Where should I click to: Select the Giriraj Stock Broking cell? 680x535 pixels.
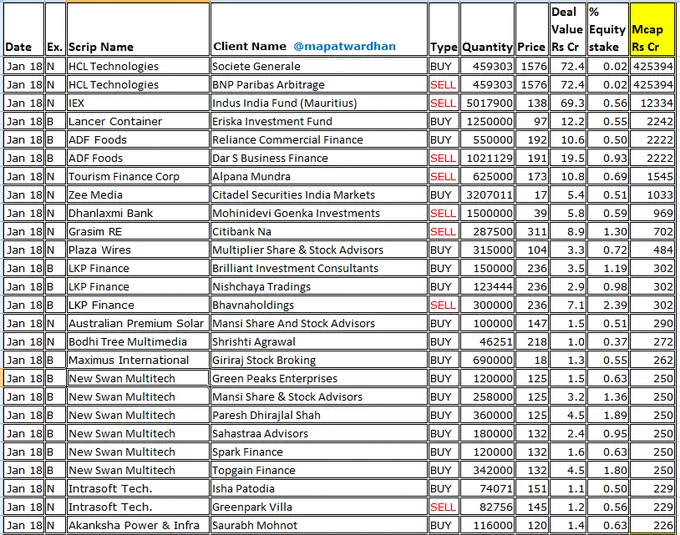319,360
